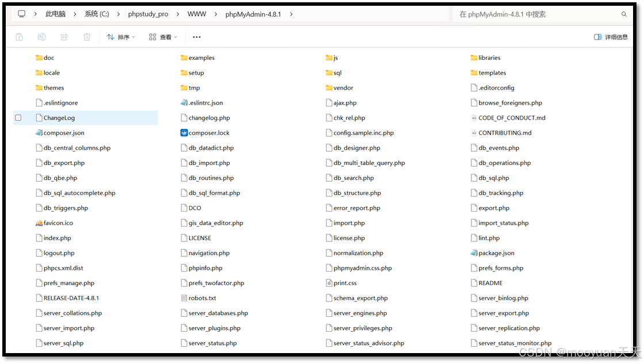Select the setup folder icon

pyautogui.click(x=184, y=72)
